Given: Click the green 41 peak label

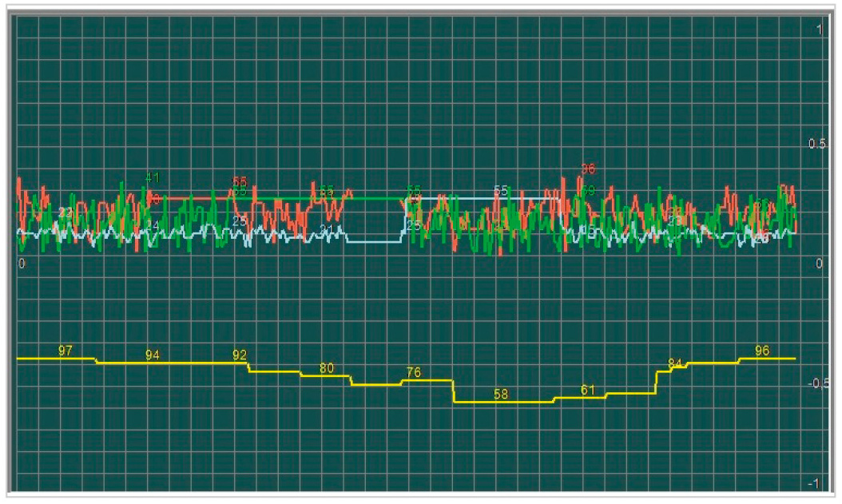Looking at the screenshot, I should pos(153,177).
